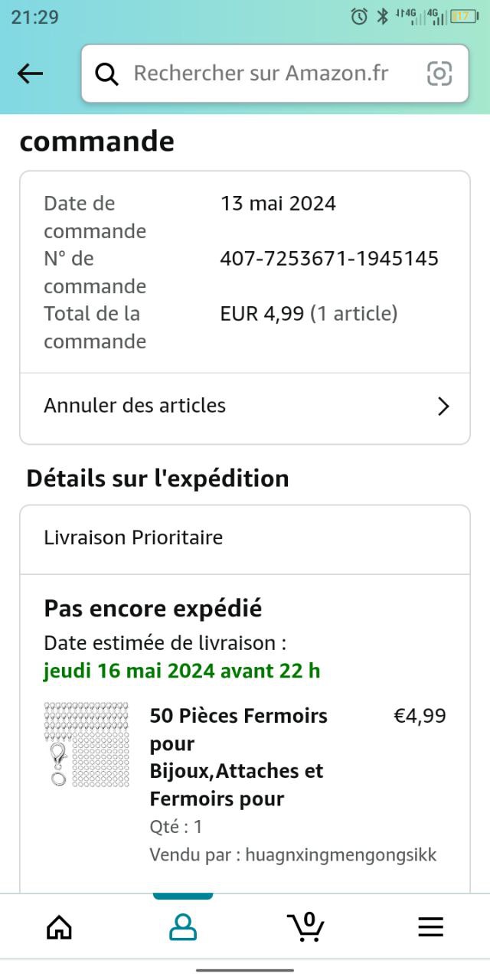The height and width of the screenshot is (980, 490).
Task: Tap the search magnifier icon
Action: pos(106,73)
